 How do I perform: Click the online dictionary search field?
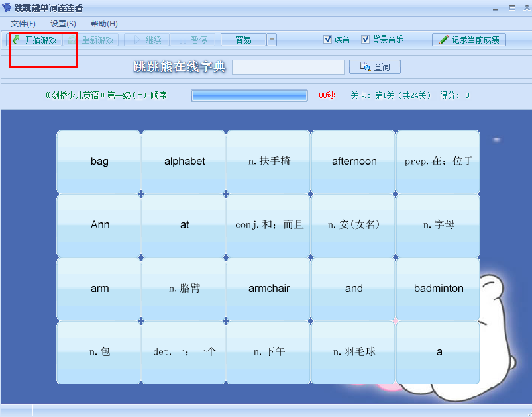pyautogui.click(x=288, y=67)
